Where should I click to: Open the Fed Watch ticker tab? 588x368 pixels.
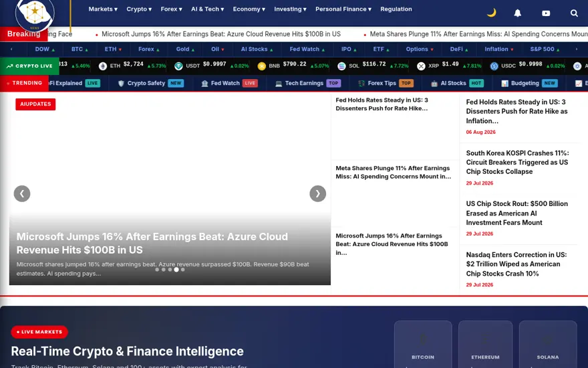pyautogui.click(x=307, y=50)
